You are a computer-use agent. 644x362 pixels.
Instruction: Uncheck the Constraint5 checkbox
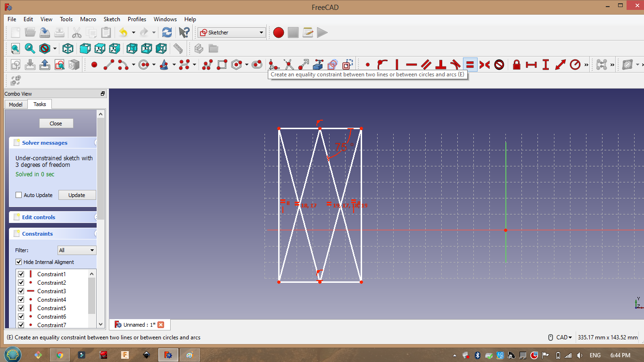click(x=21, y=308)
